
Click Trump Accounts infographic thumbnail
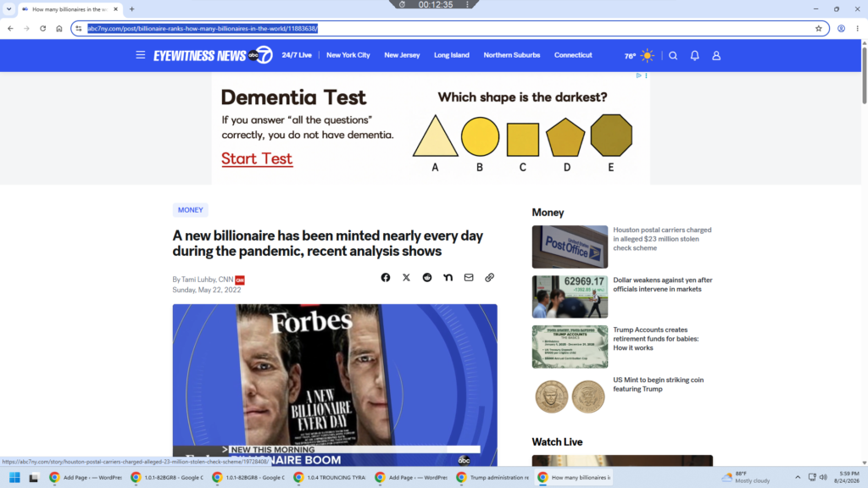tap(570, 347)
